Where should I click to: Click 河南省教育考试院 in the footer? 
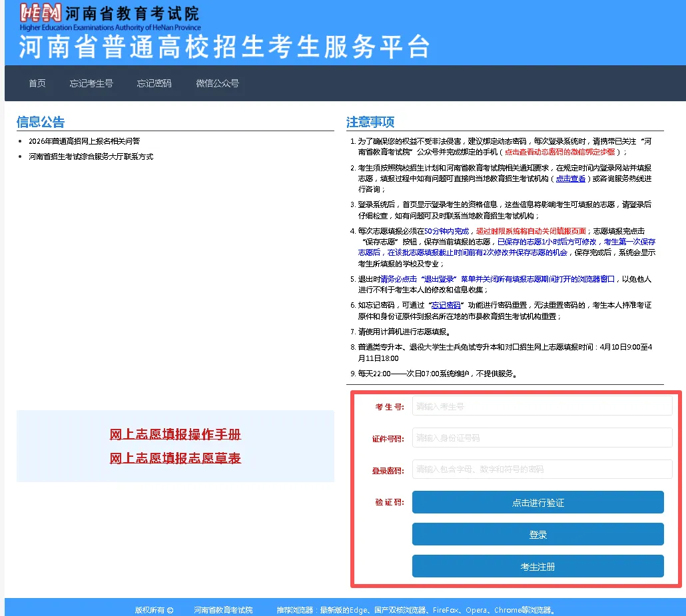(x=223, y=610)
